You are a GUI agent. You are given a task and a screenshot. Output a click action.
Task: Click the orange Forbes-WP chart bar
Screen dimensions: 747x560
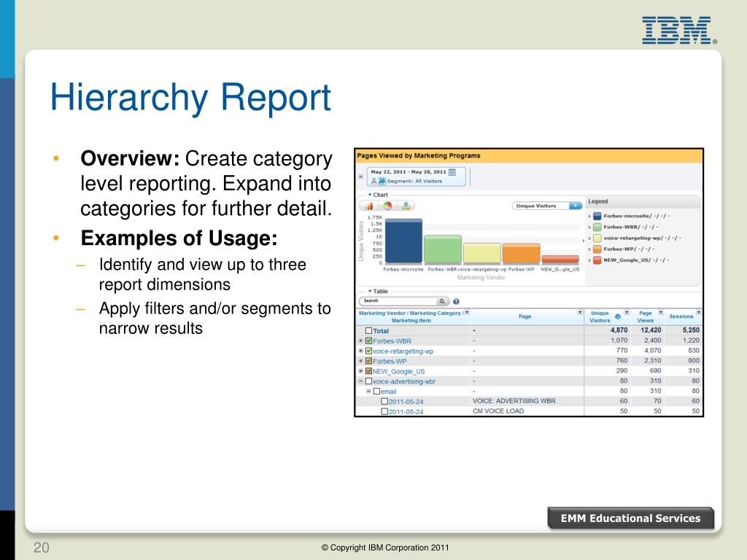coord(521,253)
